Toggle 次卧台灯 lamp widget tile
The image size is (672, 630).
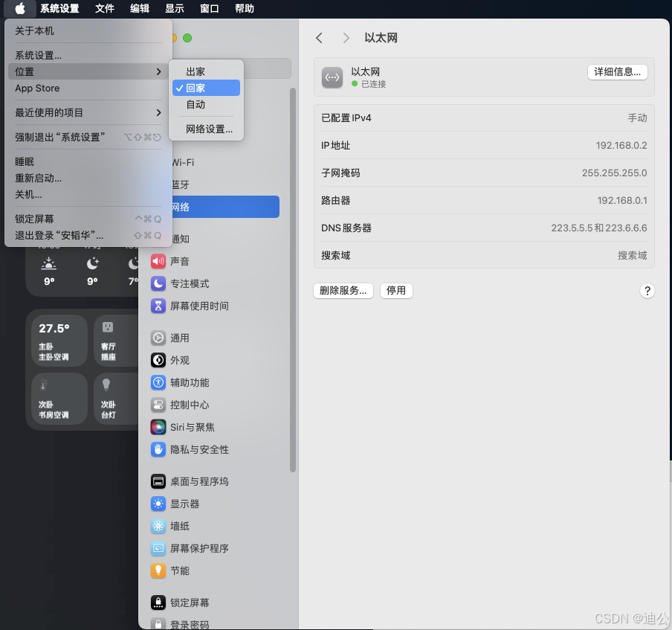point(116,399)
